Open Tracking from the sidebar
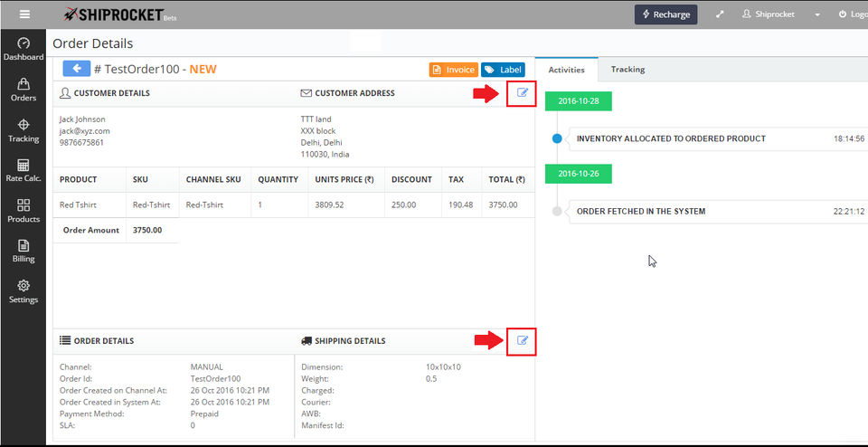 (x=24, y=130)
